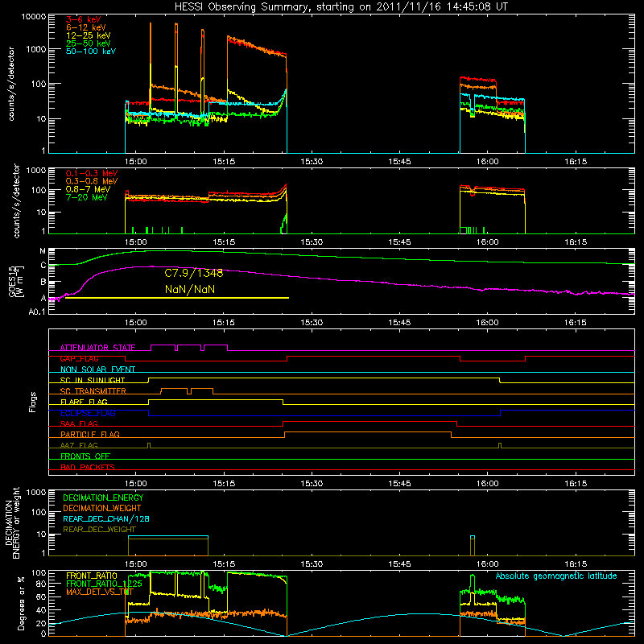
Task: Click the 0.3-0.8 MeV legend entry
Action: [x=92, y=181]
